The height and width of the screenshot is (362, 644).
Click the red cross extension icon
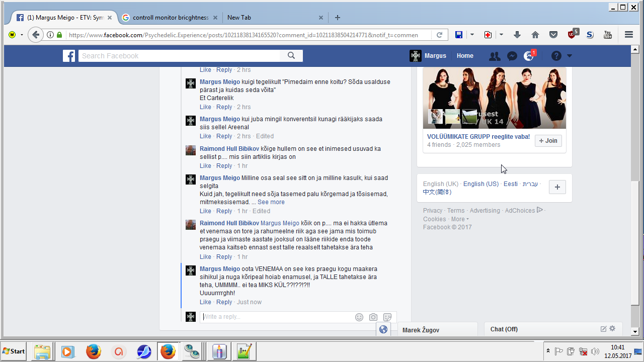(x=488, y=35)
